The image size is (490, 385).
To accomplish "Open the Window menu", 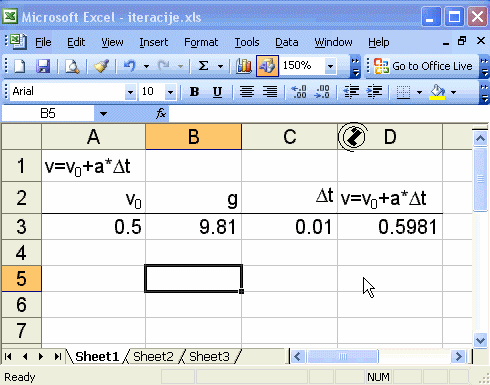I will [x=333, y=42].
